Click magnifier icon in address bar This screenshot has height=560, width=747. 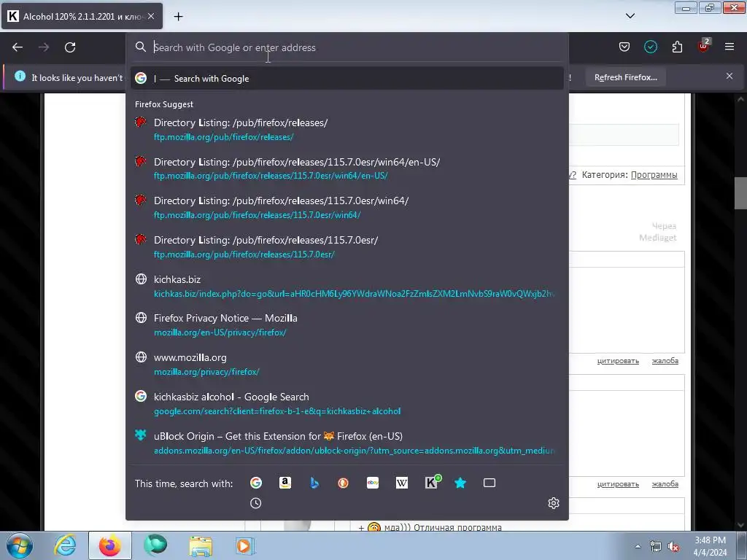pos(141,47)
